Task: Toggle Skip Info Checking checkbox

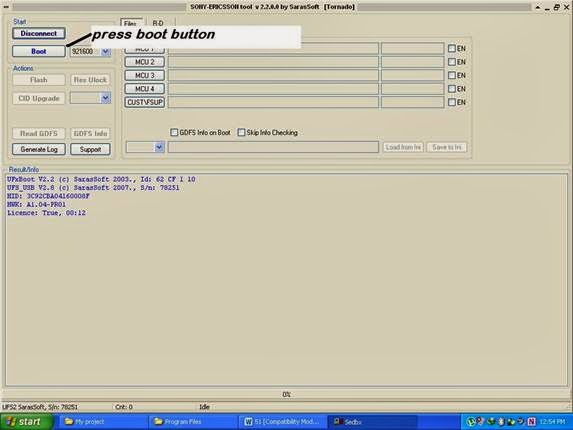Action: click(241, 132)
